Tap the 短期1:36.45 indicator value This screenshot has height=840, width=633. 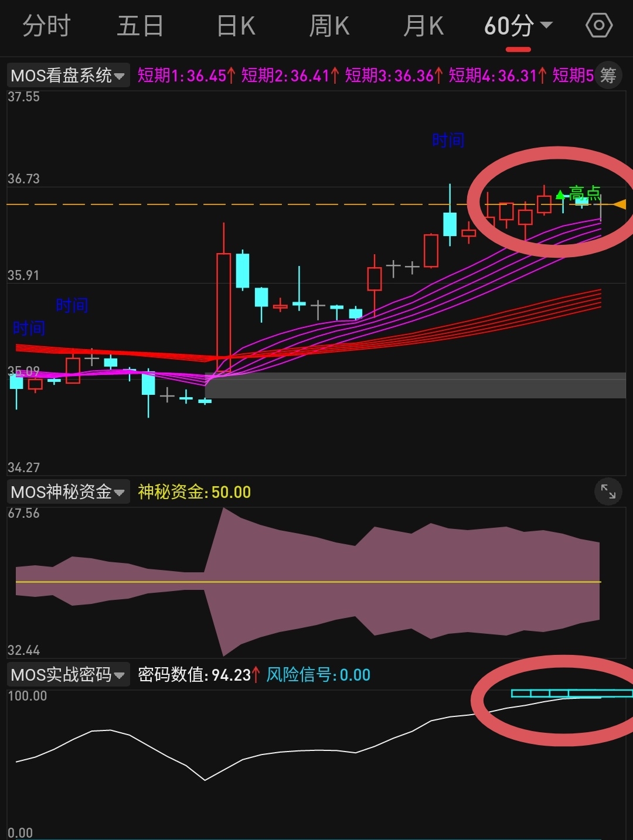pyautogui.click(x=186, y=76)
